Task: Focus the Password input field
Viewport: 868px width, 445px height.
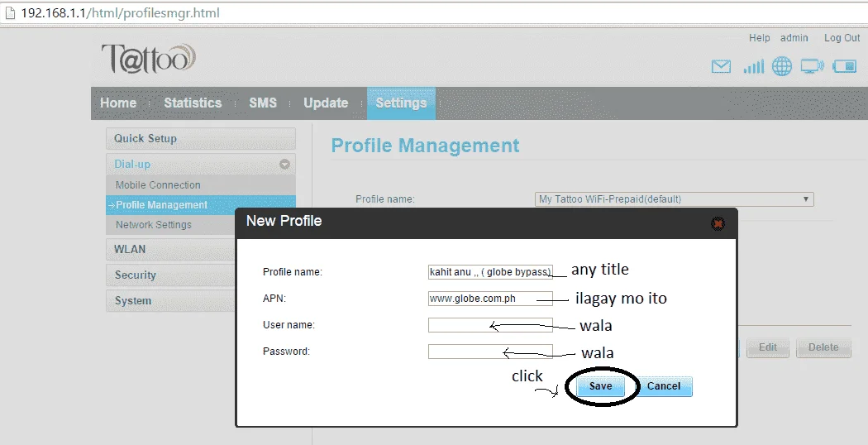Action: pos(490,352)
